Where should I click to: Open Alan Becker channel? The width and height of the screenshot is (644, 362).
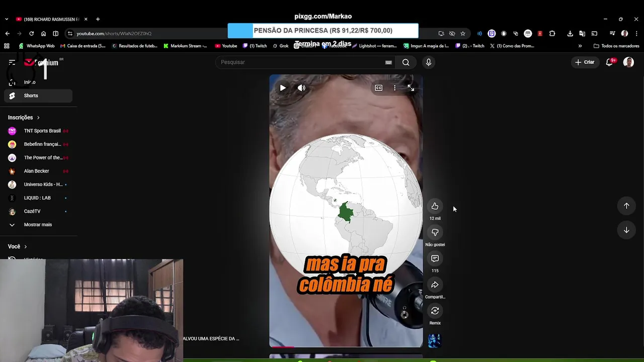click(x=38, y=171)
